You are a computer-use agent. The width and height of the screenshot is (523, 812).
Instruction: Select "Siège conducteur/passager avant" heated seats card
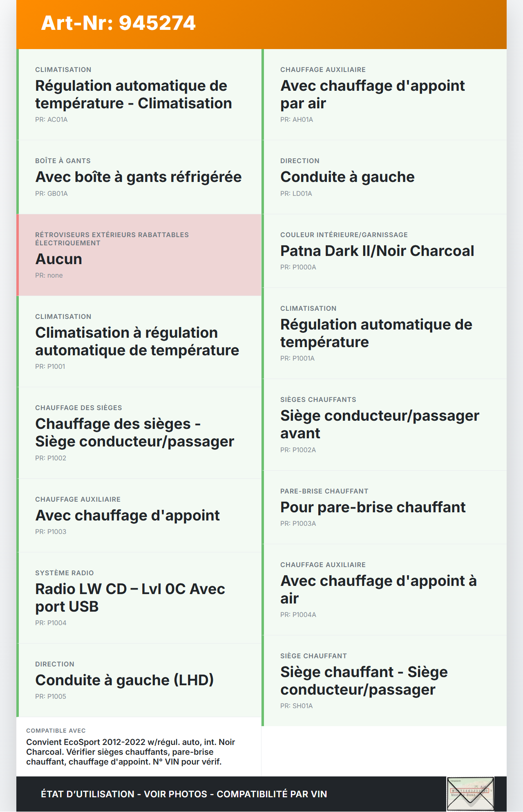click(384, 424)
